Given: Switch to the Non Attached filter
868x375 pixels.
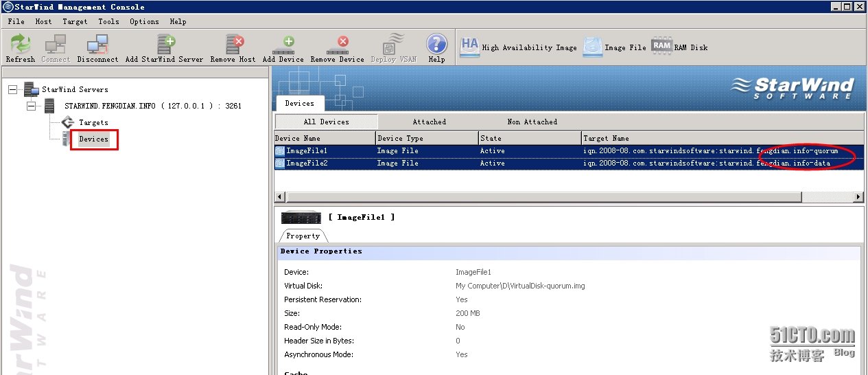Looking at the screenshot, I should tap(532, 122).
